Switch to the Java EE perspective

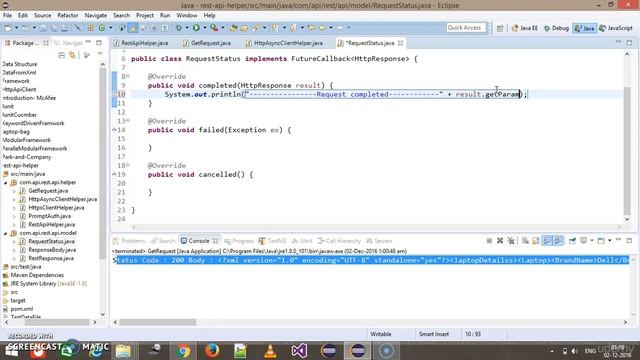524,28
